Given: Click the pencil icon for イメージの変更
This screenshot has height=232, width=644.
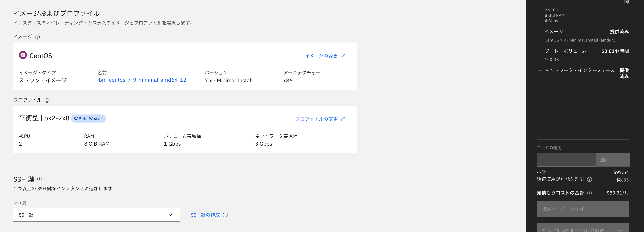Looking at the screenshot, I should click(343, 56).
